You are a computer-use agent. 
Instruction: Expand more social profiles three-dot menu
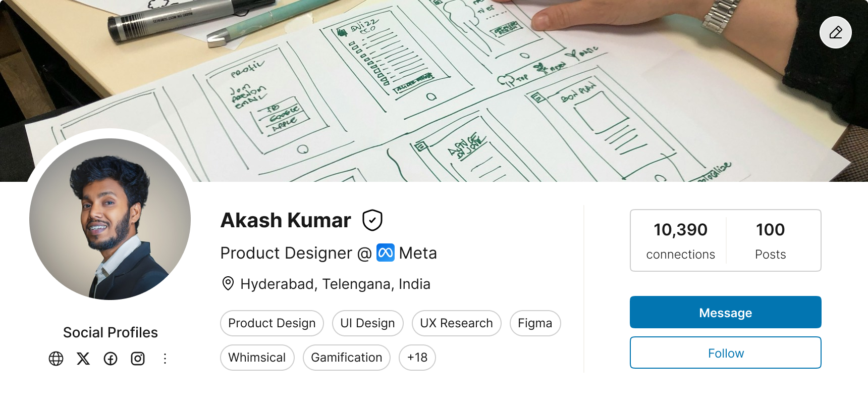(165, 359)
